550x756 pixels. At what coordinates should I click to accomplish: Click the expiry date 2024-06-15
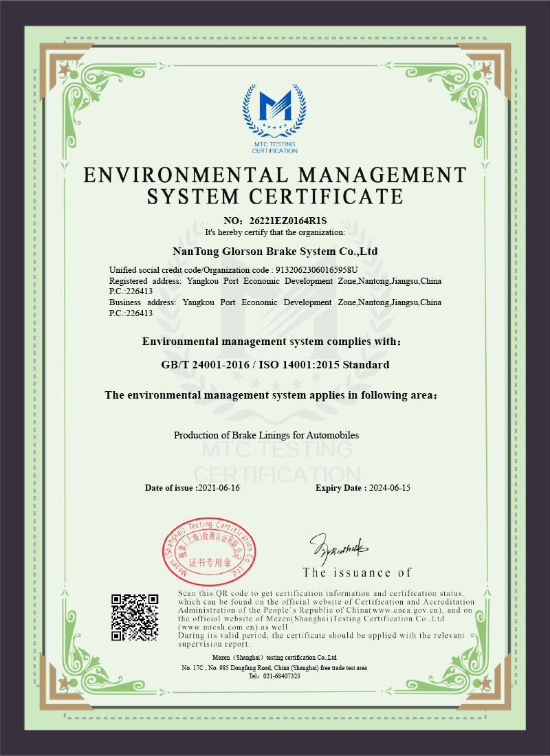pyautogui.click(x=390, y=488)
